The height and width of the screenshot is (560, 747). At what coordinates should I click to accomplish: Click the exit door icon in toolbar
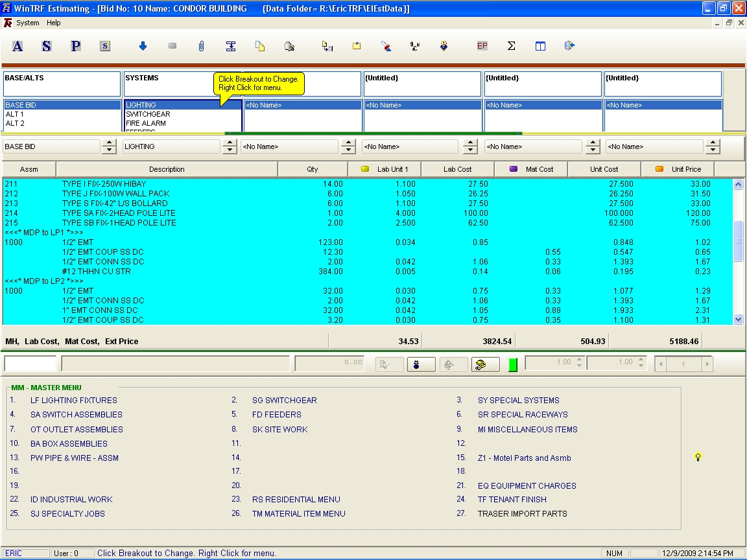tap(569, 46)
